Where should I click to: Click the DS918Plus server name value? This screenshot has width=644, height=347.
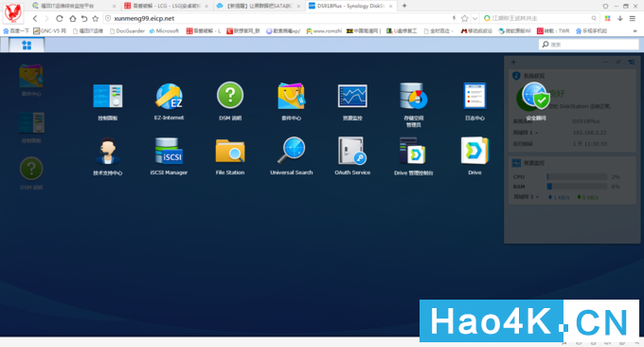[586, 121]
